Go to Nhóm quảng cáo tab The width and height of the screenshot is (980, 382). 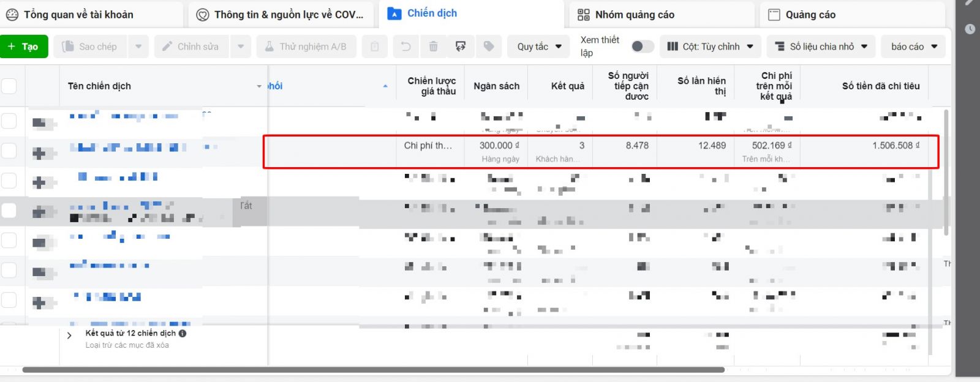[662, 14]
